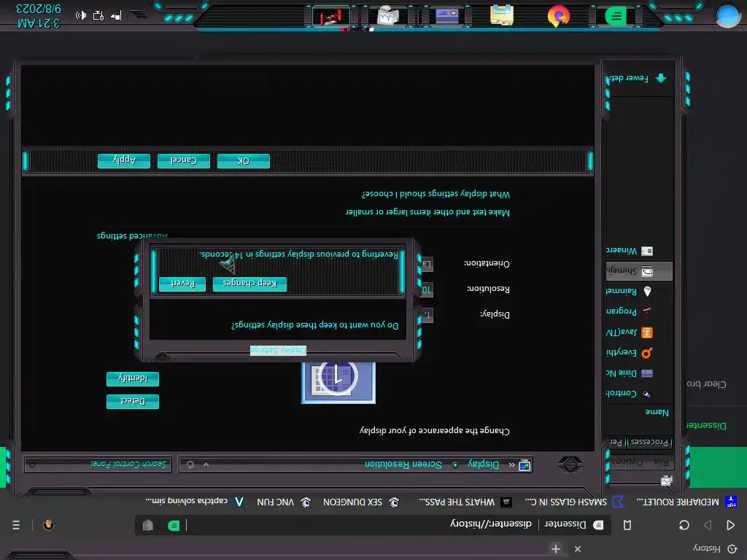Open the File Explorer taskbar icon

(x=502, y=15)
